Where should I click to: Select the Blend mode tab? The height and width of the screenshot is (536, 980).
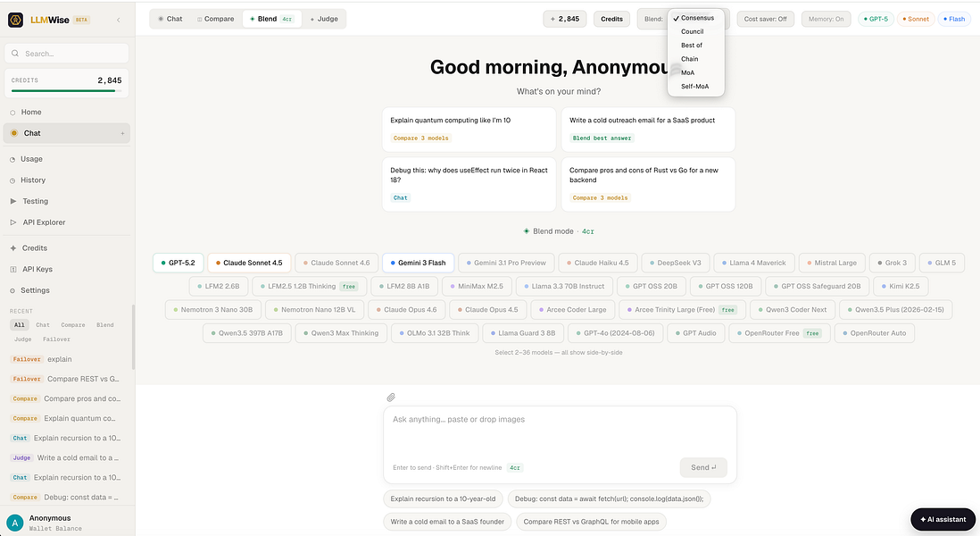271,19
